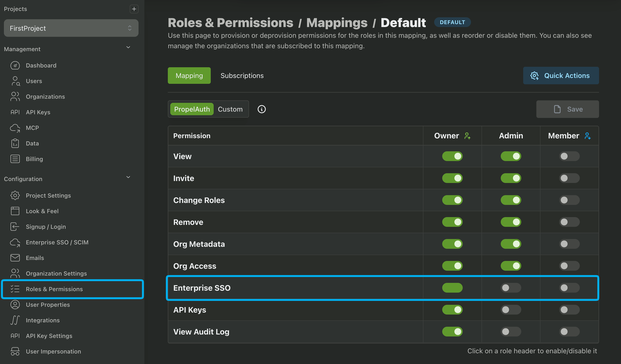Enable View Audit Log for Member
Image resolution: width=621 pixels, height=364 pixels.
tap(569, 332)
